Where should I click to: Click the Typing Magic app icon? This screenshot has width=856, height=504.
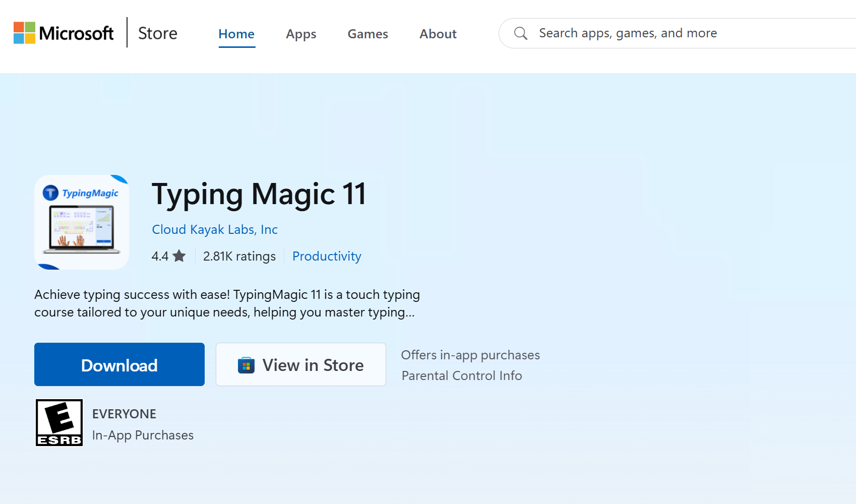tap(81, 222)
